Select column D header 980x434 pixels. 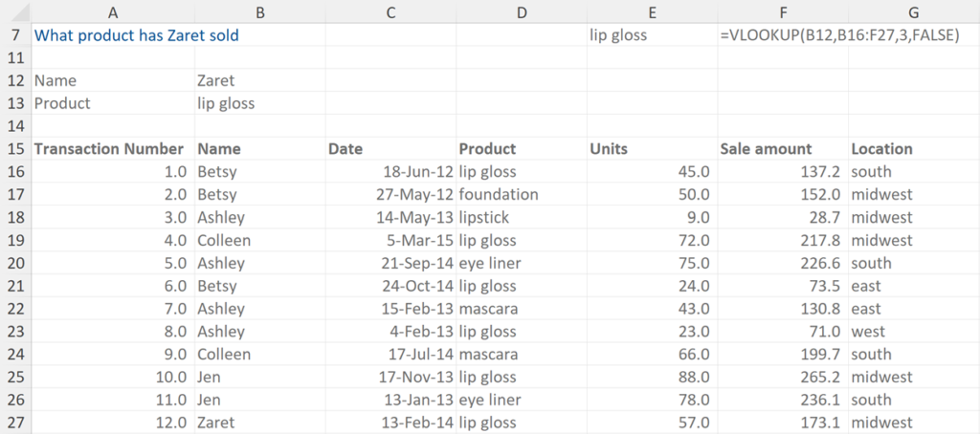tap(521, 11)
